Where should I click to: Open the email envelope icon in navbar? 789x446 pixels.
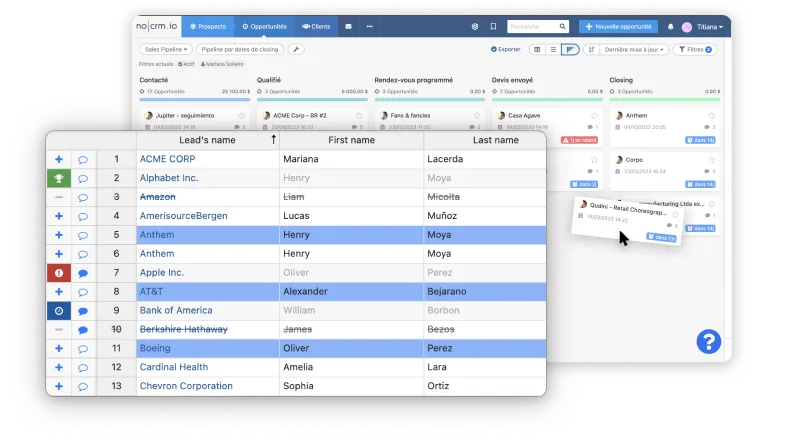348,27
